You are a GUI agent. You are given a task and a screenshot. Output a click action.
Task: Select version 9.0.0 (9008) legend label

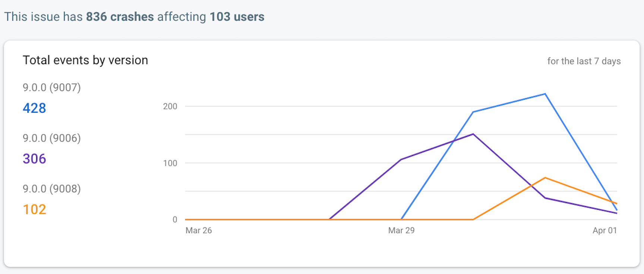point(52,189)
